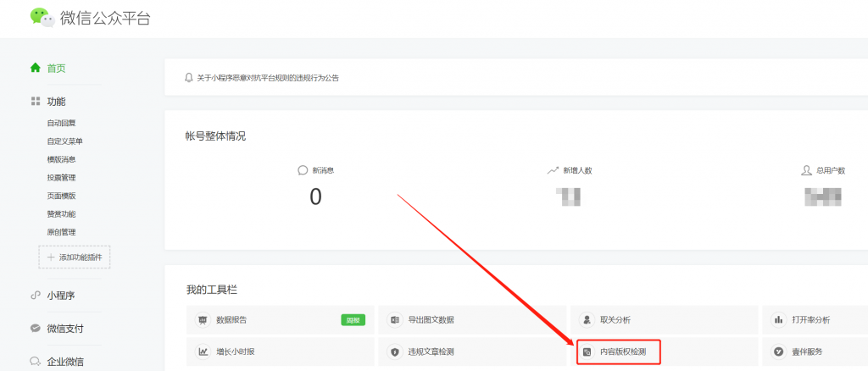Open 打开率分析 tool
Screen dimensions: 868x371
click(x=815, y=319)
